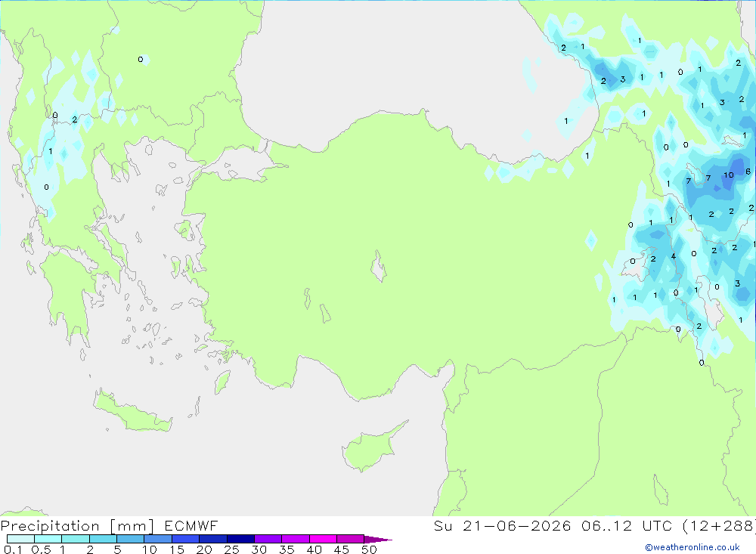Click the legend label '20'
756x554 pixels.
coord(204,549)
